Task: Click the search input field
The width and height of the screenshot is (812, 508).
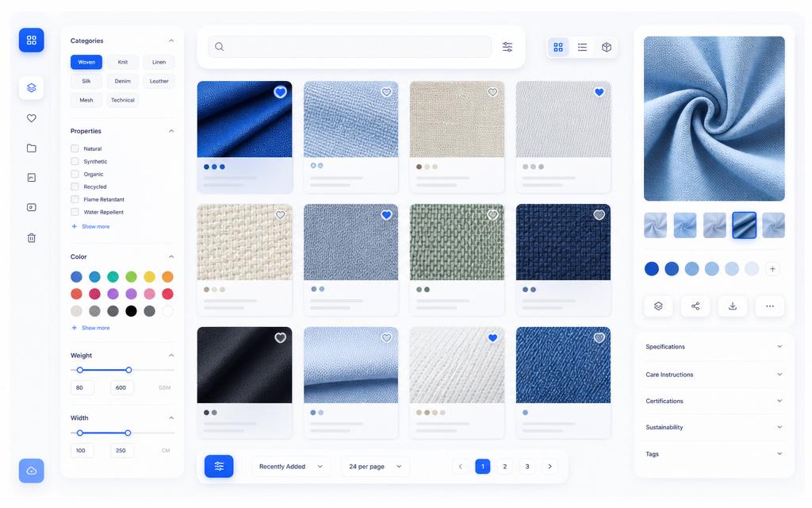Action: coord(350,47)
